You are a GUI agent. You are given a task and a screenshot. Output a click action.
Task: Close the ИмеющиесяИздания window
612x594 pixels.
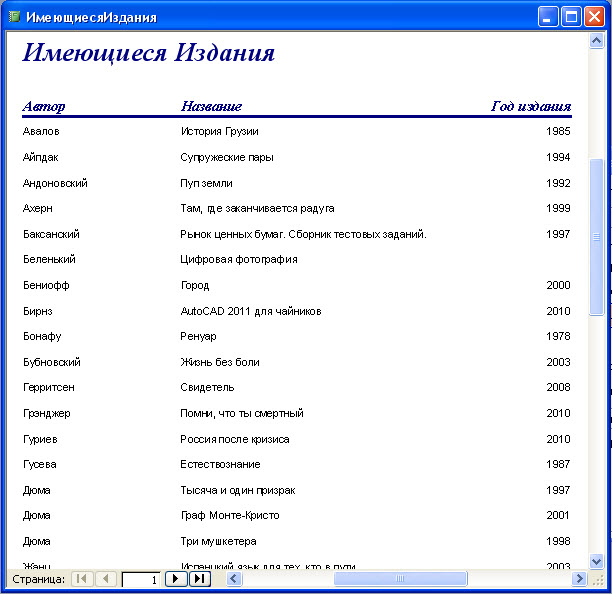(594, 17)
